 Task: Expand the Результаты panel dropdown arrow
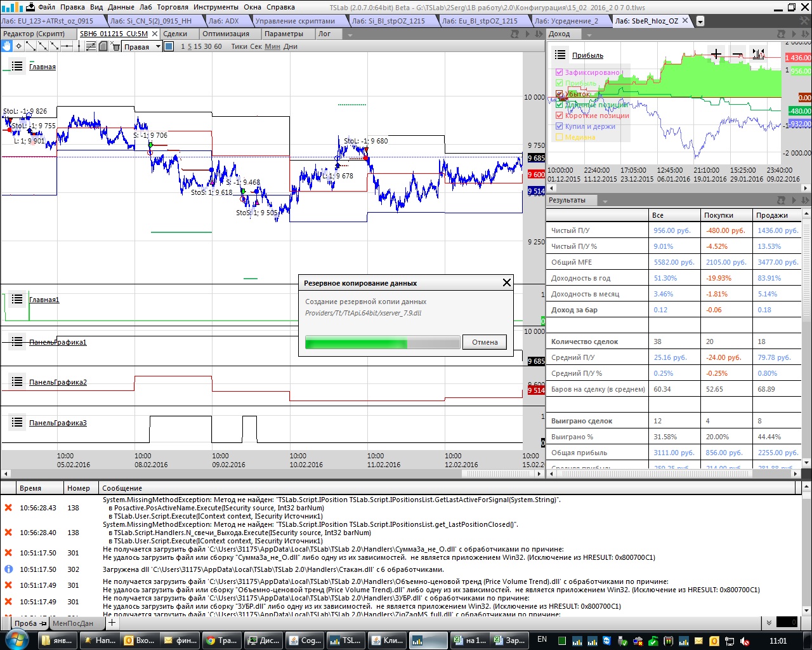[x=605, y=201]
